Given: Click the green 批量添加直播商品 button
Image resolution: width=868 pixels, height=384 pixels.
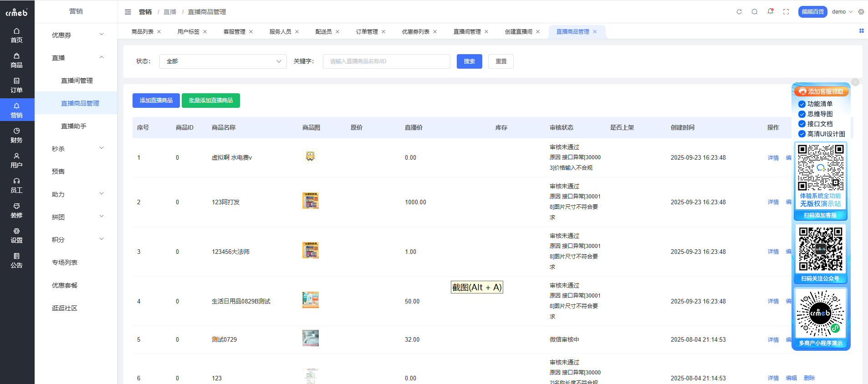Looking at the screenshot, I should click(210, 101).
